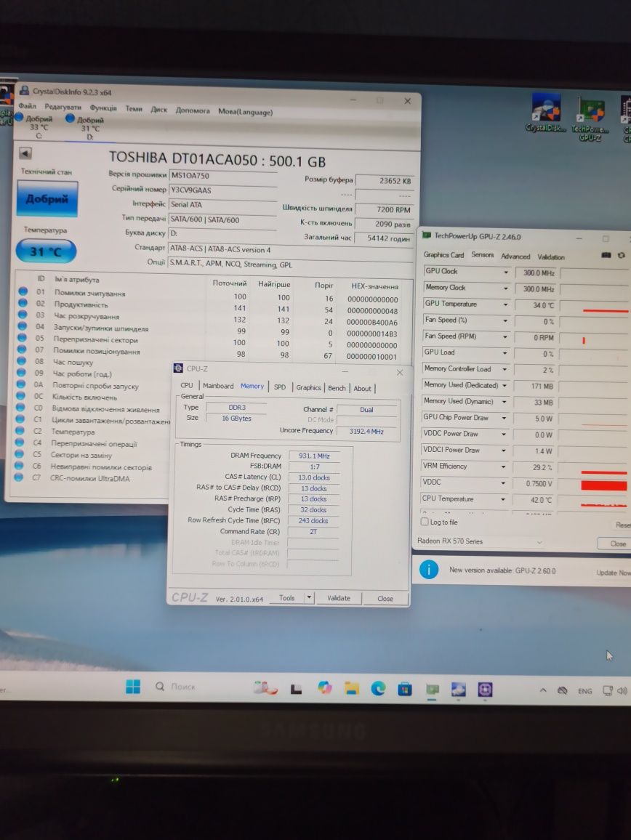Click the ENG language indicator
The height and width of the screenshot is (840, 631).
click(x=585, y=691)
